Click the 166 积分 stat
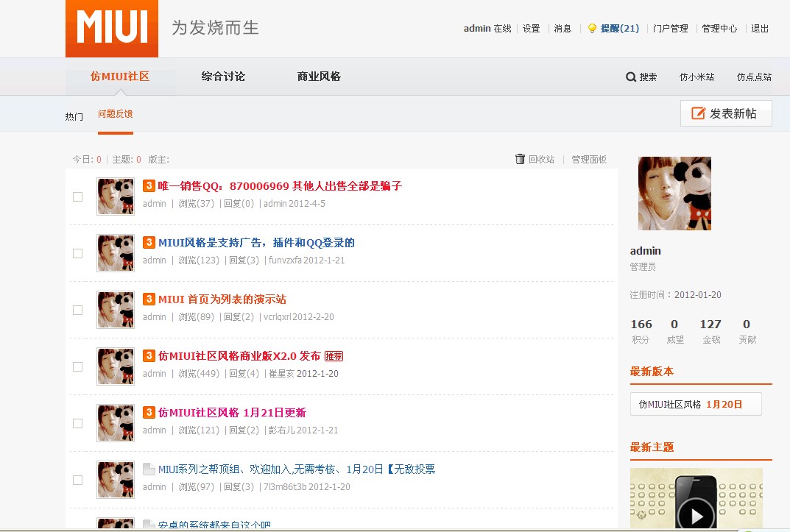790x532 pixels. 641,330
